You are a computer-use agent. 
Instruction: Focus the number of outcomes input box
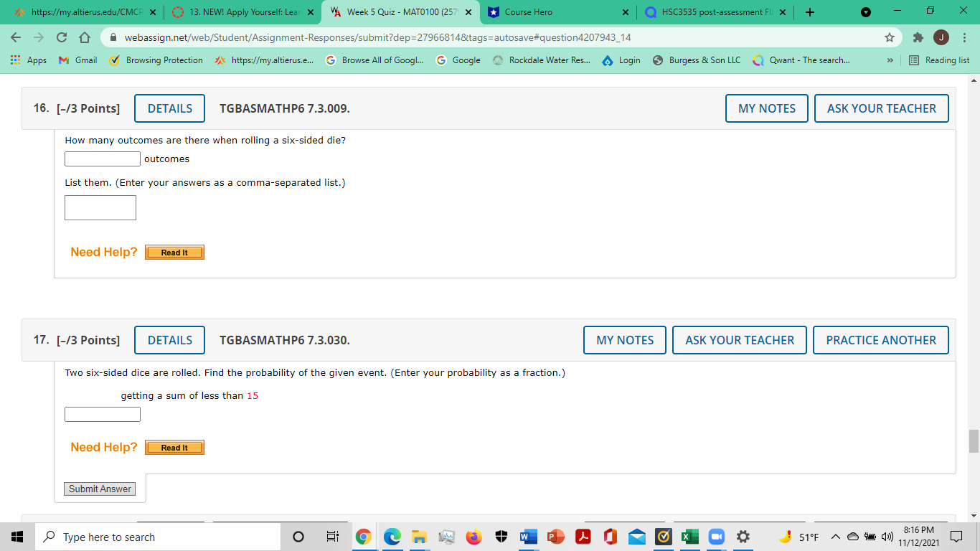point(103,159)
